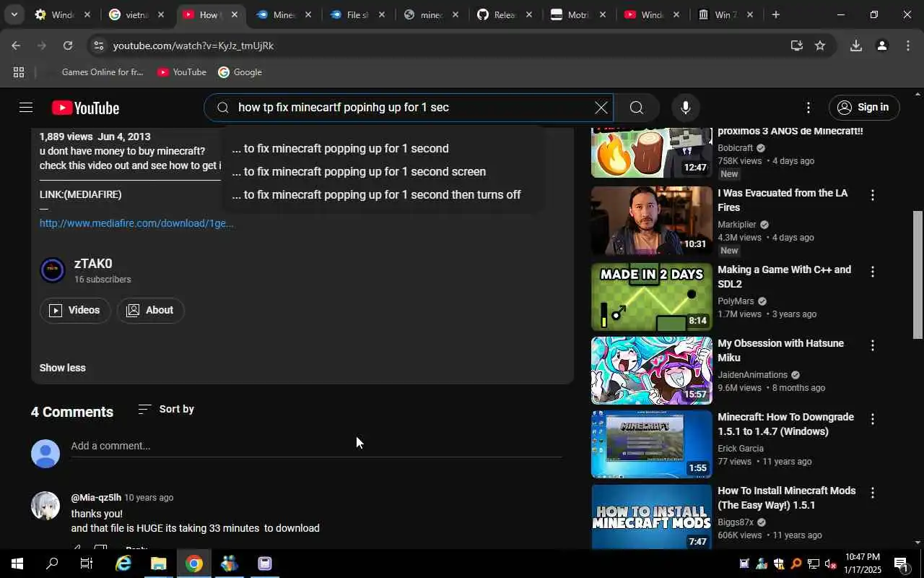Launch Internet Explorer from taskbar
The width and height of the screenshot is (924, 578).
click(x=123, y=564)
